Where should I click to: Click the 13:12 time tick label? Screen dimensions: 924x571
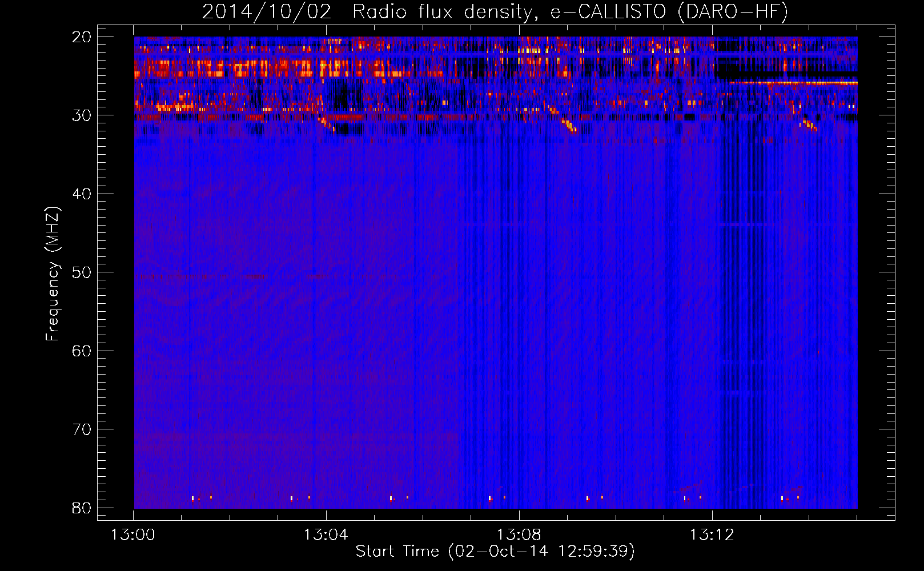tap(712, 535)
